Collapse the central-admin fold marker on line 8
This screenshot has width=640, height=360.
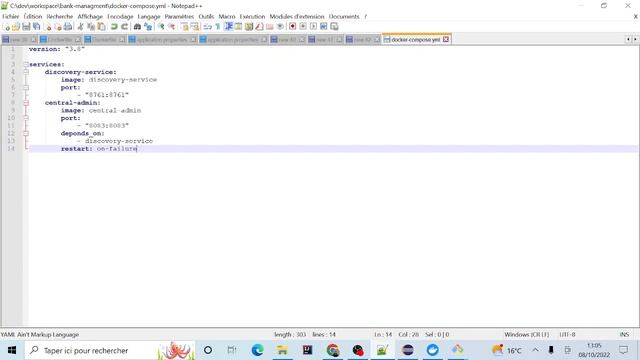tap(26, 103)
